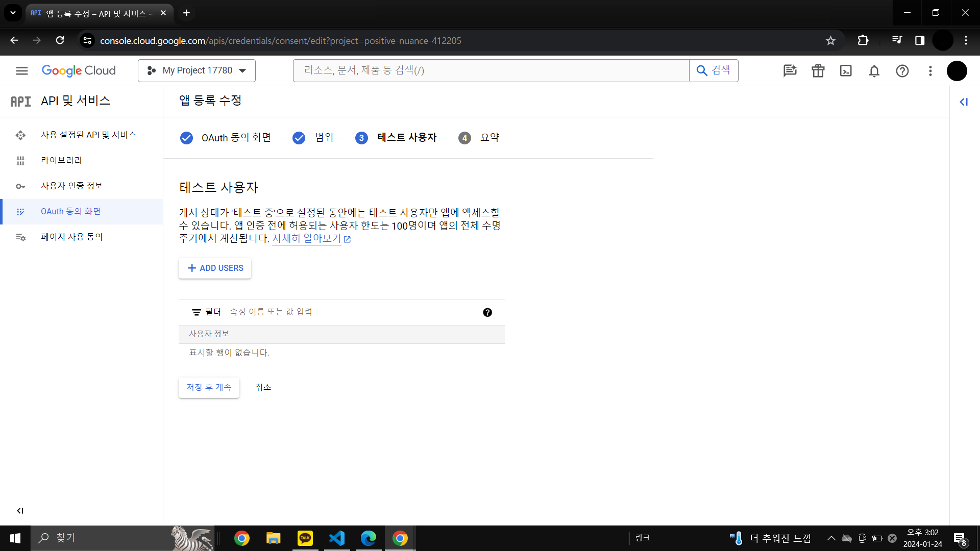
Task: Collapse the left sidebar navigation panel
Action: (20, 511)
